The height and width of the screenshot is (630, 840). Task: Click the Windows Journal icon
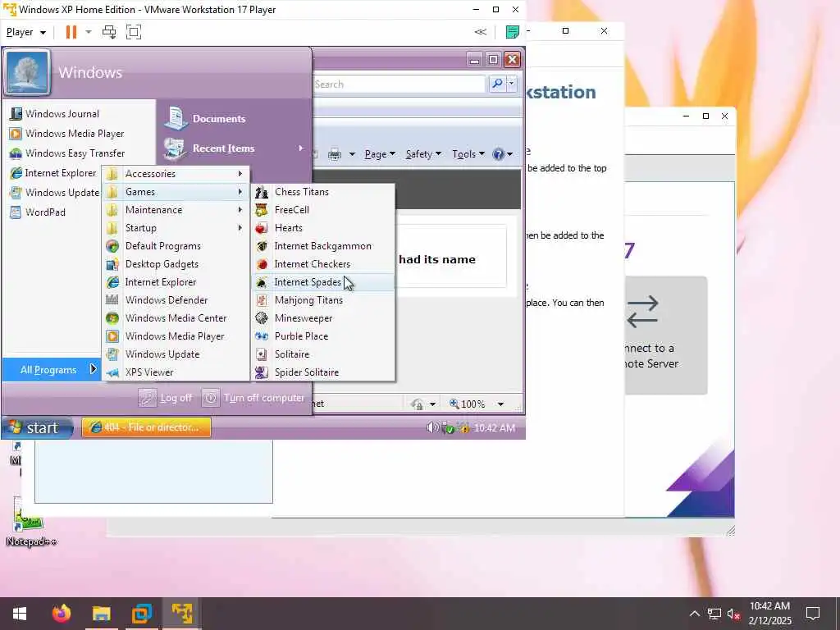click(x=16, y=113)
